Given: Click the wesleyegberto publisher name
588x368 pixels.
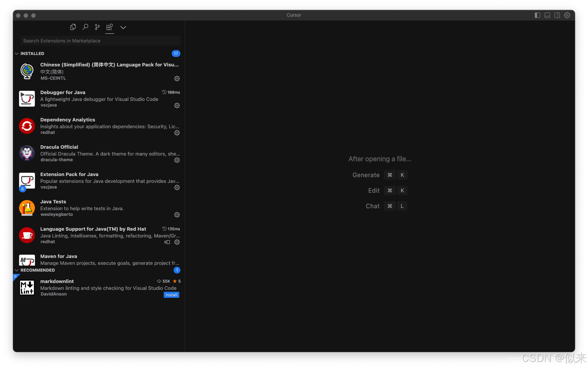Looking at the screenshot, I should 57,214.
